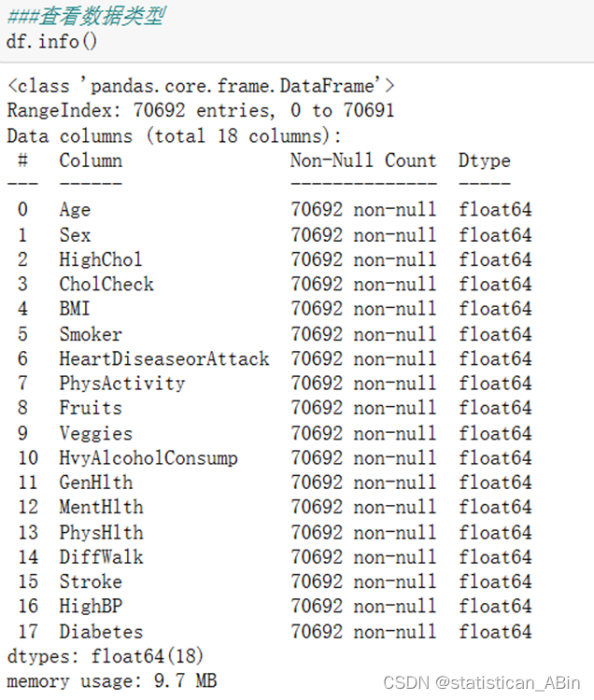Click the 'Non-Null Count' header
This screenshot has height=700, width=594.
coord(362,161)
